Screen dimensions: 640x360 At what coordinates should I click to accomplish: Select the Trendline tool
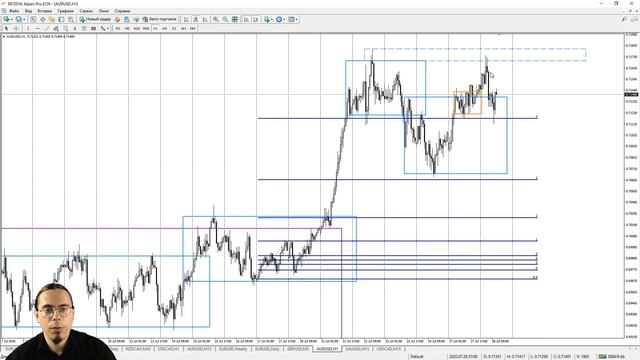pyautogui.click(x=47, y=28)
